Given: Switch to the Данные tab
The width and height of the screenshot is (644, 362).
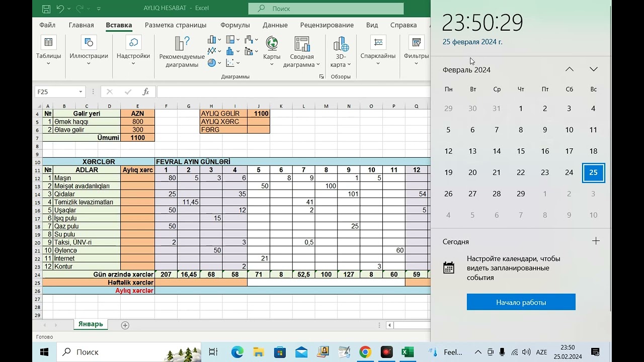Looking at the screenshot, I should click(275, 25).
